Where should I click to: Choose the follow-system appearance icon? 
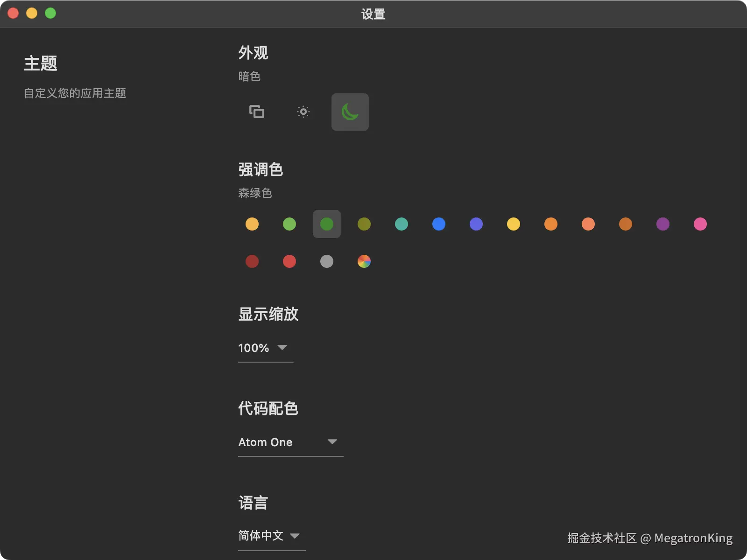click(257, 112)
